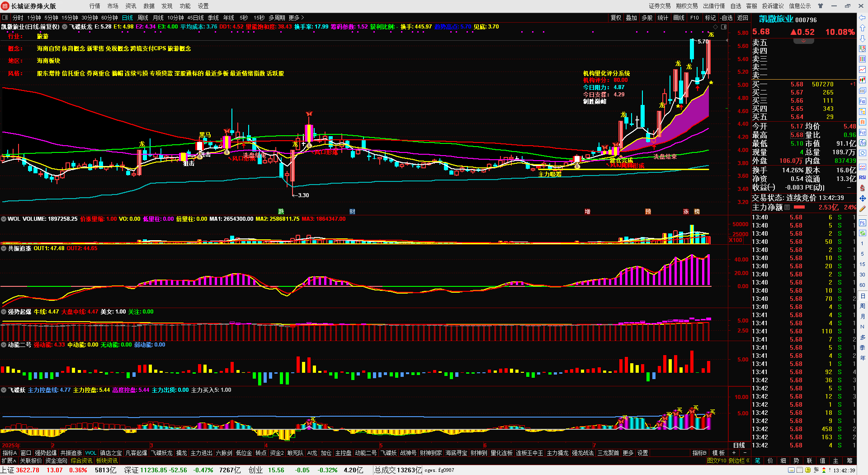Image resolution: width=868 pixels, height=475 pixels.
Task: Click the circle target icon in sidebar
Action: pos(863,153)
